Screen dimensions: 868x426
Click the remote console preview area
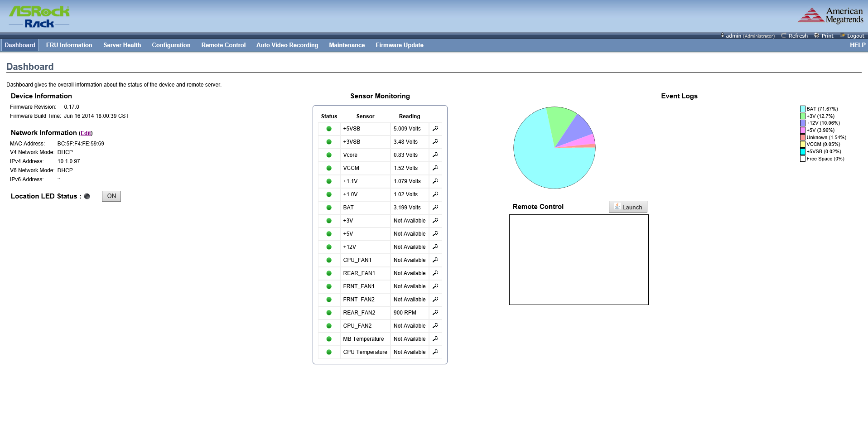[579, 260]
